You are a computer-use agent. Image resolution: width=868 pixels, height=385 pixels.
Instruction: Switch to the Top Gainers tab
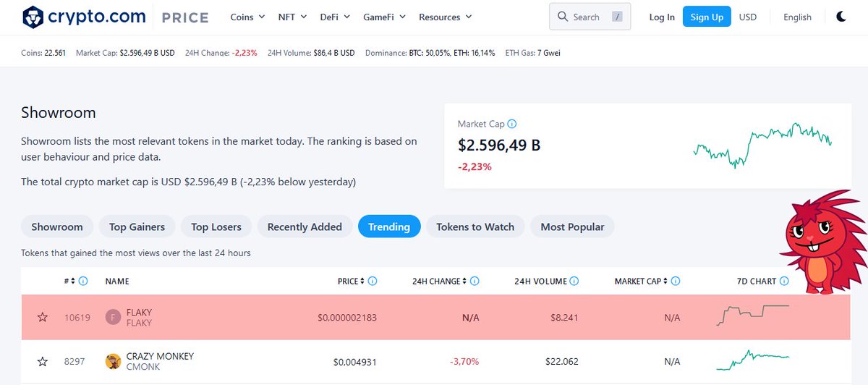tap(137, 227)
